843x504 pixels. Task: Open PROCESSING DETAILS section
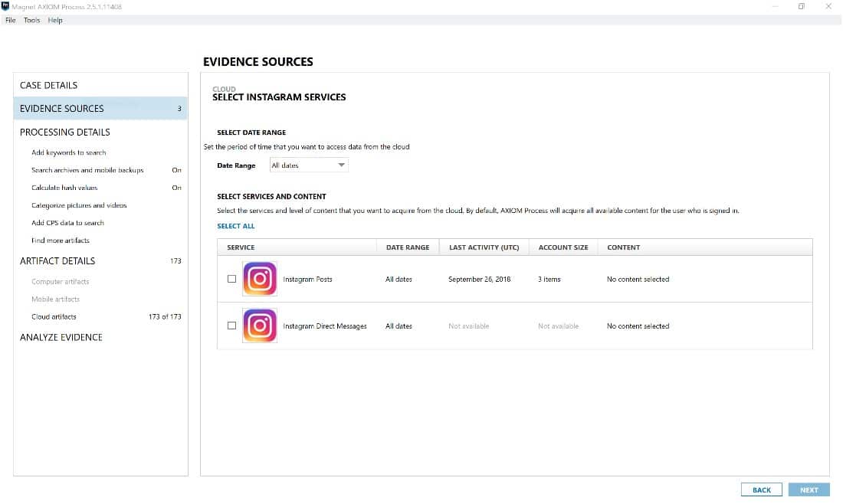click(65, 133)
